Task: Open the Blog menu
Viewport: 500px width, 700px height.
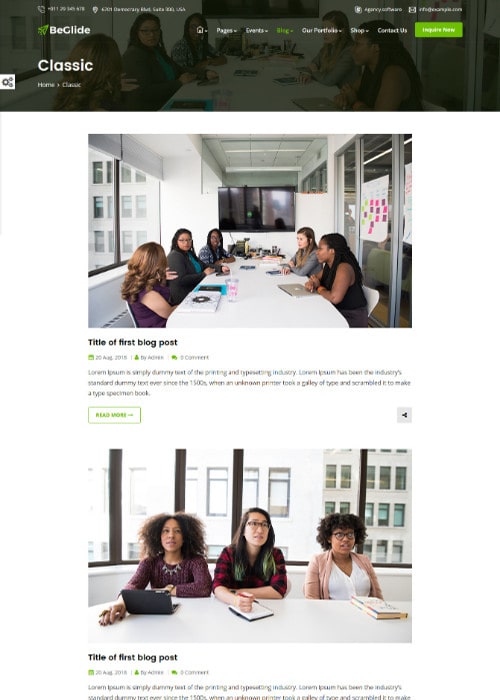Action: tap(285, 30)
